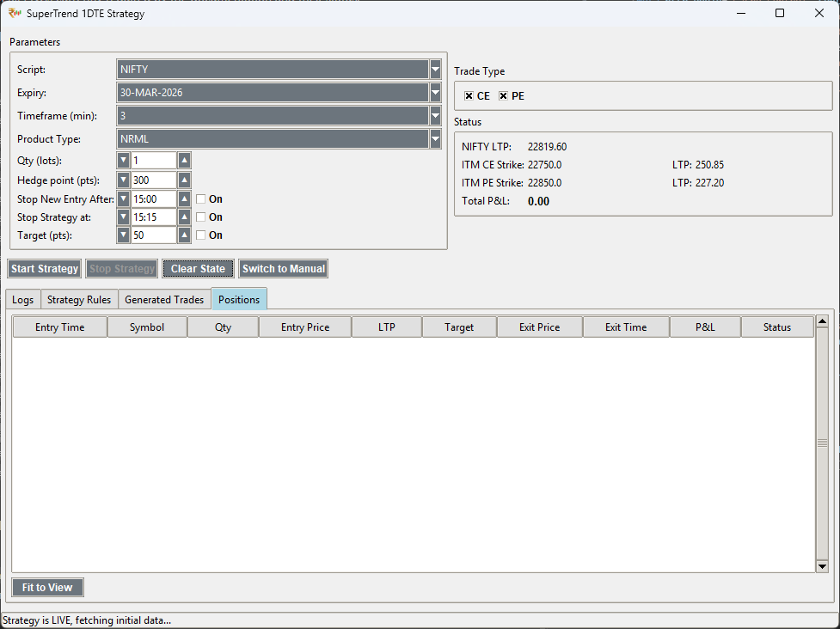Sort by the Entry Price column header
The height and width of the screenshot is (629, 840).
(x=304, y=327)
